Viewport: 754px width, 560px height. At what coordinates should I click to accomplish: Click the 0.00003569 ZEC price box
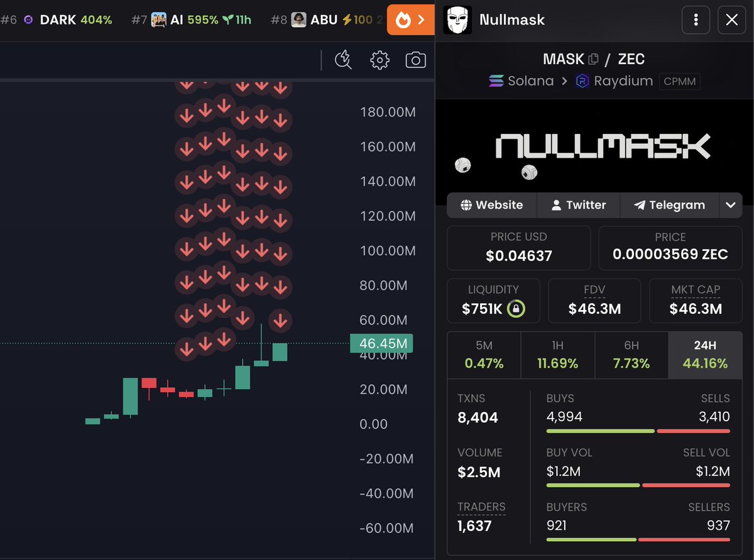click(670, 248)
